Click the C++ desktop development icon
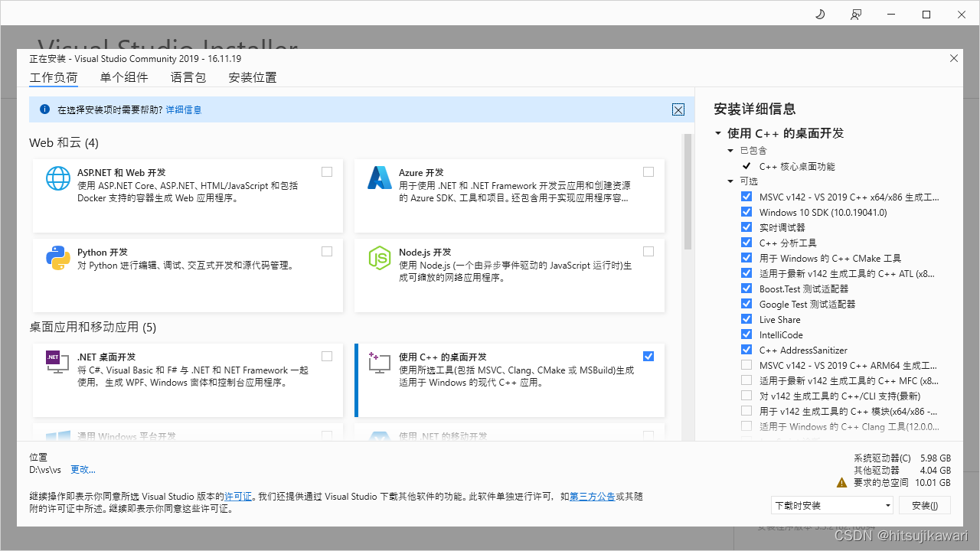The height and width of the screenshot is (551, 980). click(x=380, y=362)
